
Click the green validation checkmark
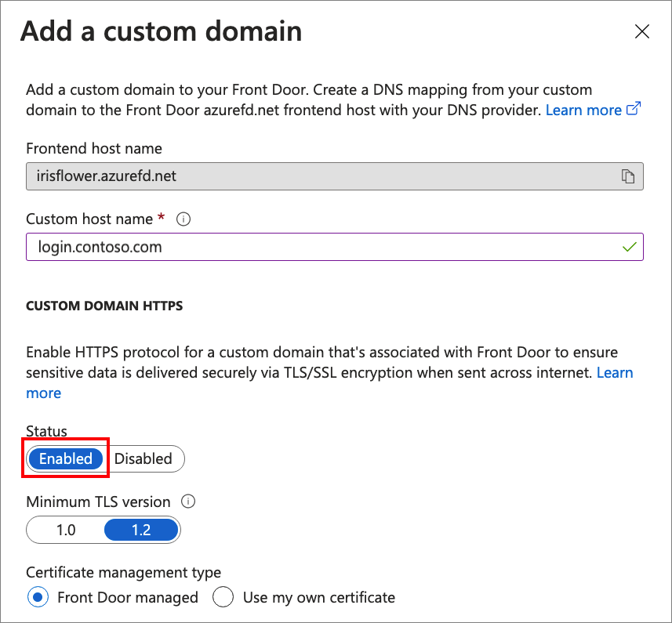[x=629, y=247]
